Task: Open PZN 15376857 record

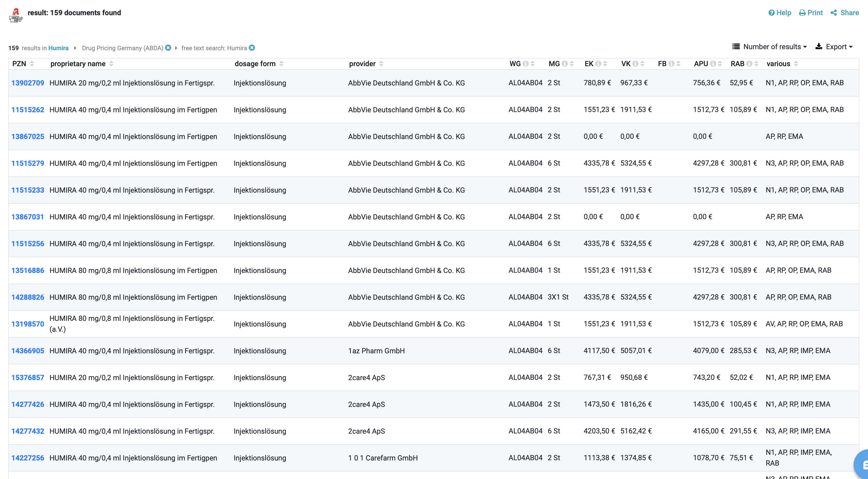Action: [28, 378]
